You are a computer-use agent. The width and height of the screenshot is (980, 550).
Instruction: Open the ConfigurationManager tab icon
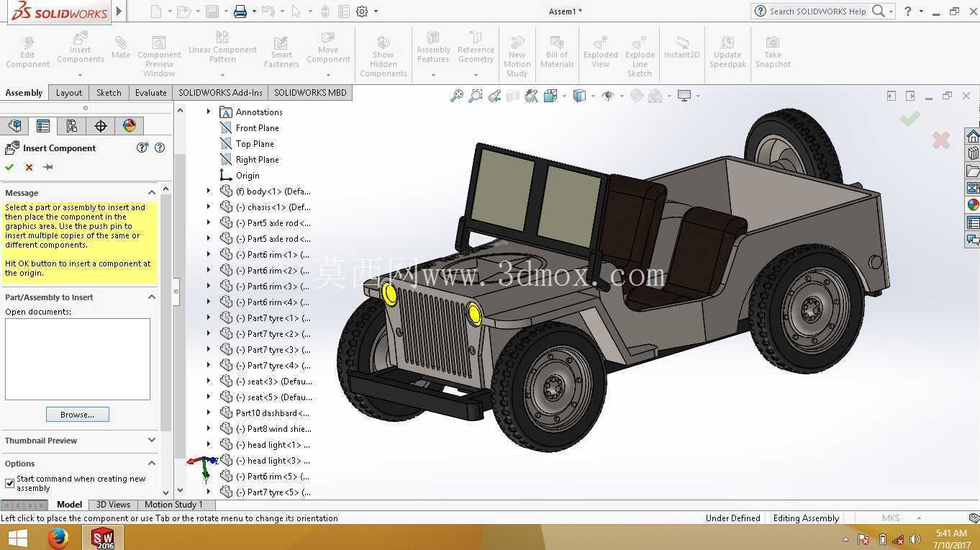tap(72, 126)
